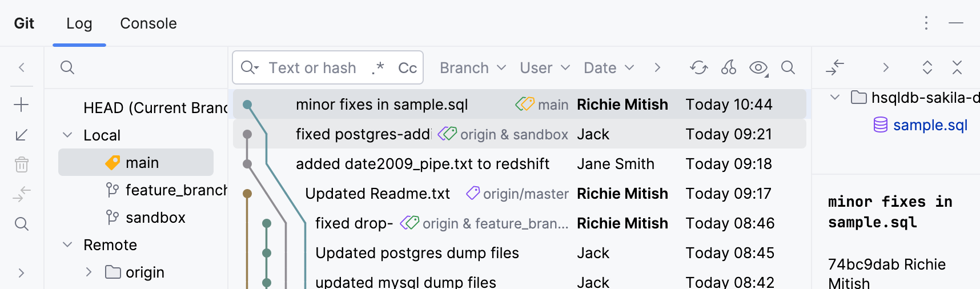
Task: Select the Log tab
Action: 79,23
